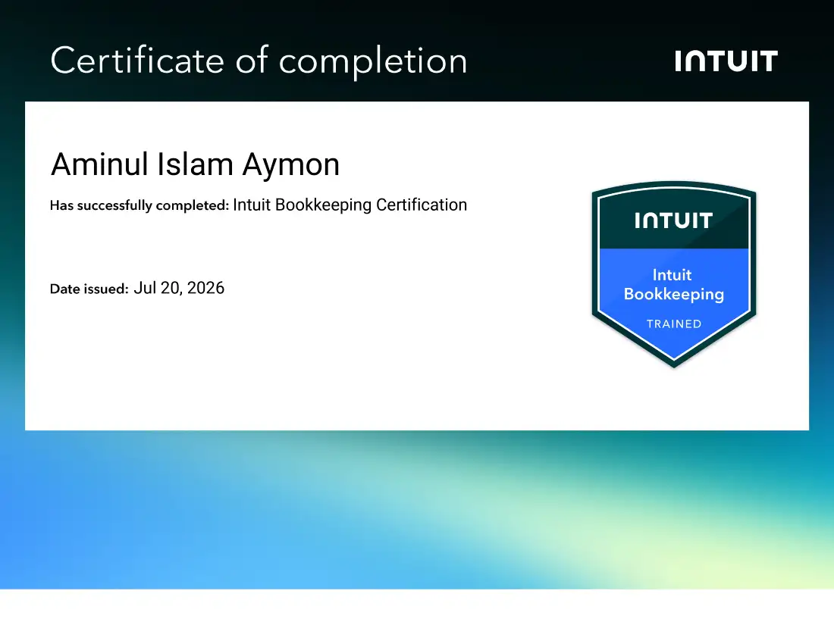This screenshot has width=834, height=644.
Task: Select the name "Aminul Islam Aymon"
Action: pyautogui.click(x=195, y=164)
